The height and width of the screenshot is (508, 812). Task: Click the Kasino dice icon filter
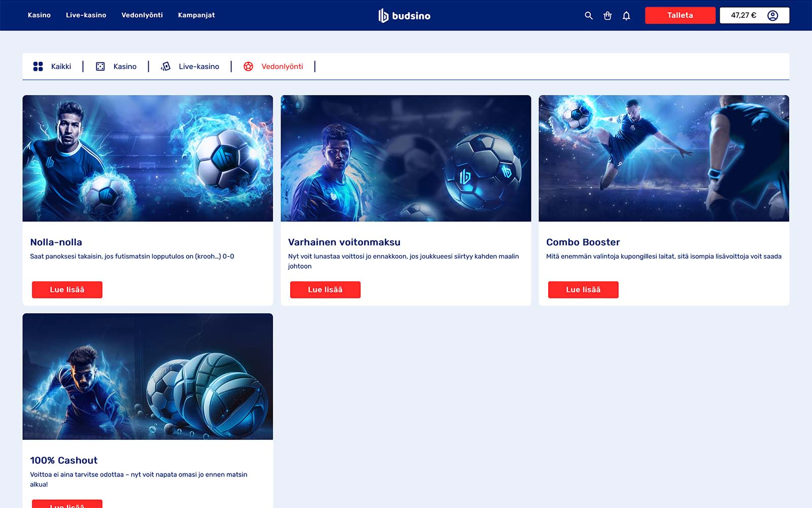(x=100, y=67)
